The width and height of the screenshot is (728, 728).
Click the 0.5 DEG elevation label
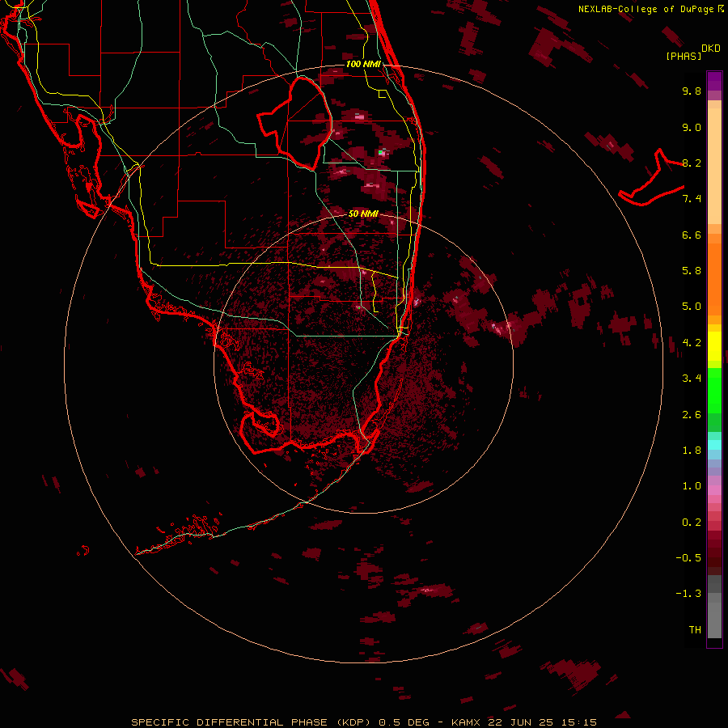pos(406,722)
